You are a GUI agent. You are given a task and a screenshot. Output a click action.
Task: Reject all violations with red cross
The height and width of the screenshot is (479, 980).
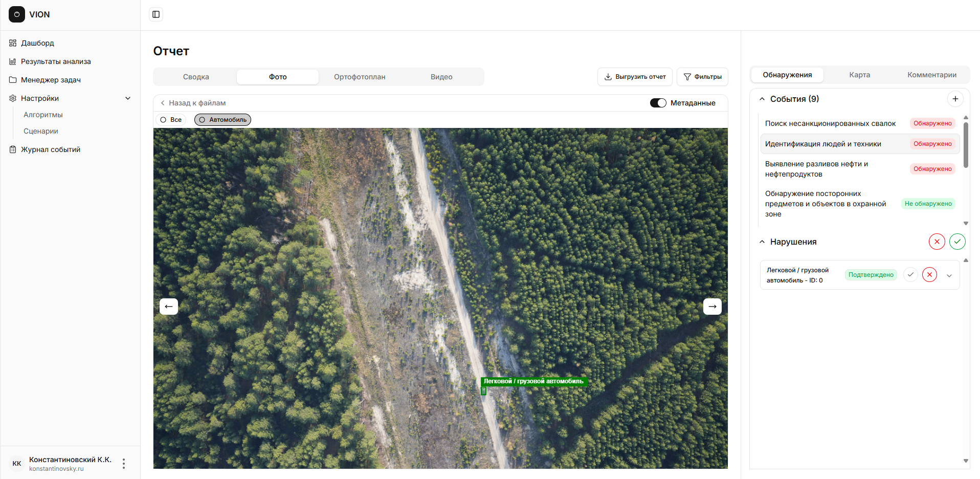(937, 242)
